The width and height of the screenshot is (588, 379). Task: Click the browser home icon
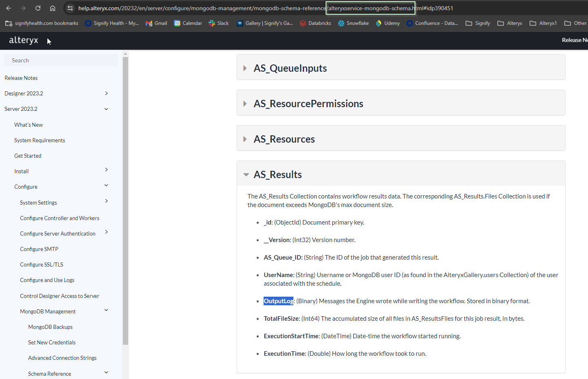(x=53, y=8)
